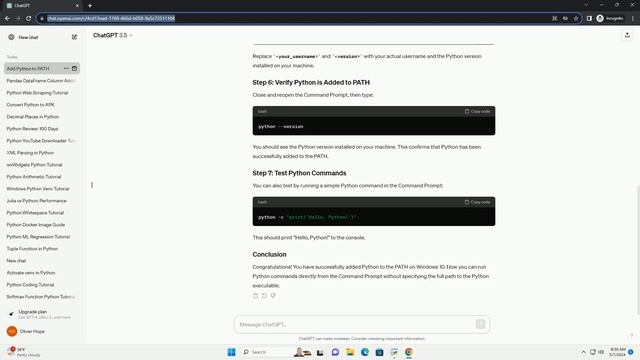Copy the python --version code block
Image resolution: width=640 pixels, height=360 pixels.
point(477,111)
